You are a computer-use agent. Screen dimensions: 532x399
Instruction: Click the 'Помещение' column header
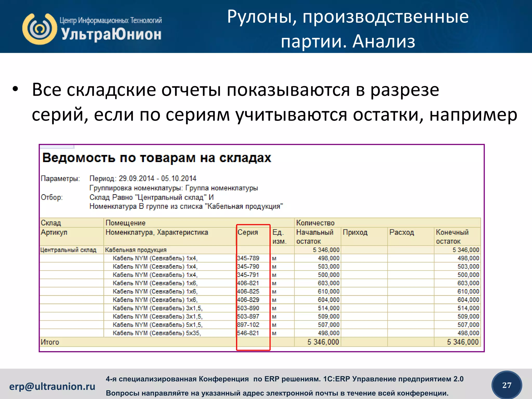pyautogui.click(x=125, y=223)
